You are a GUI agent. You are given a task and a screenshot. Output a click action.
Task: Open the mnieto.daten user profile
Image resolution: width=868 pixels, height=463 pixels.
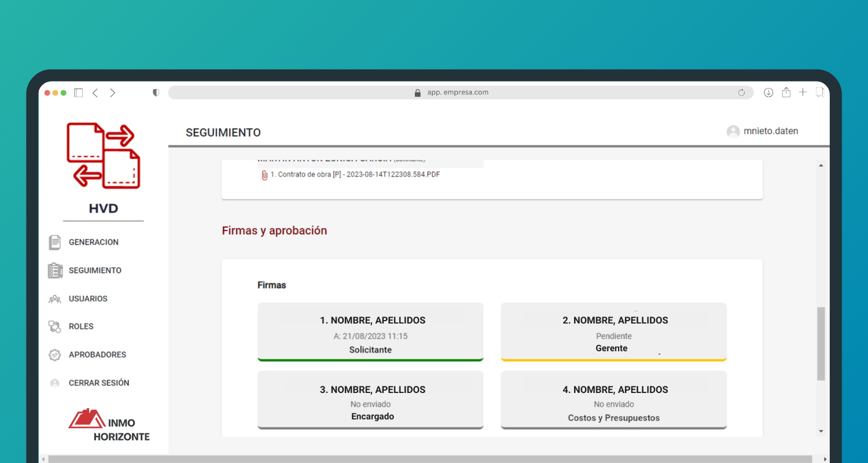point(770,131)
